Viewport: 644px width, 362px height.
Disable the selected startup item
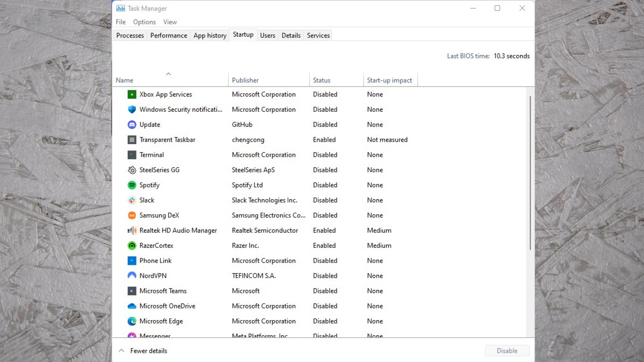click(x=507, y=350)
